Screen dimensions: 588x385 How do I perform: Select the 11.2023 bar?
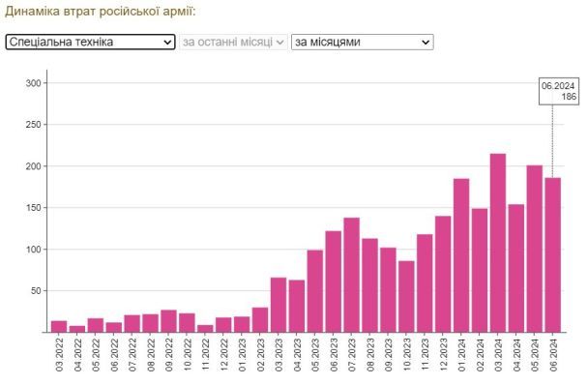[425, 283]
